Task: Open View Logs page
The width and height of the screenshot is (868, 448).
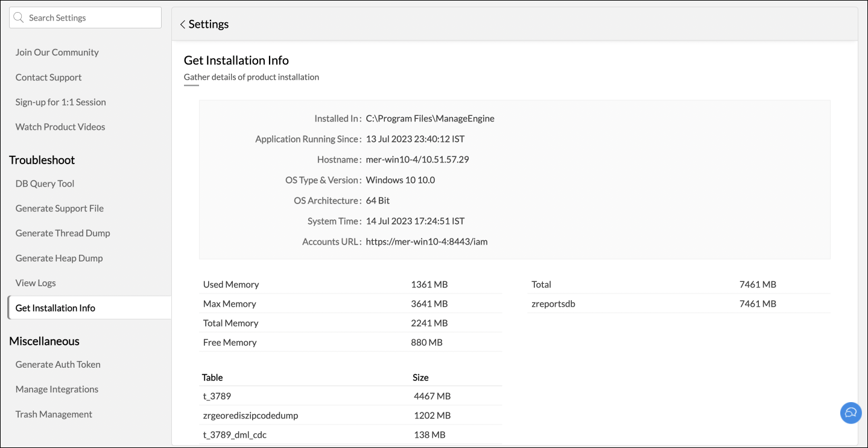Action: [x=36, y=283]
